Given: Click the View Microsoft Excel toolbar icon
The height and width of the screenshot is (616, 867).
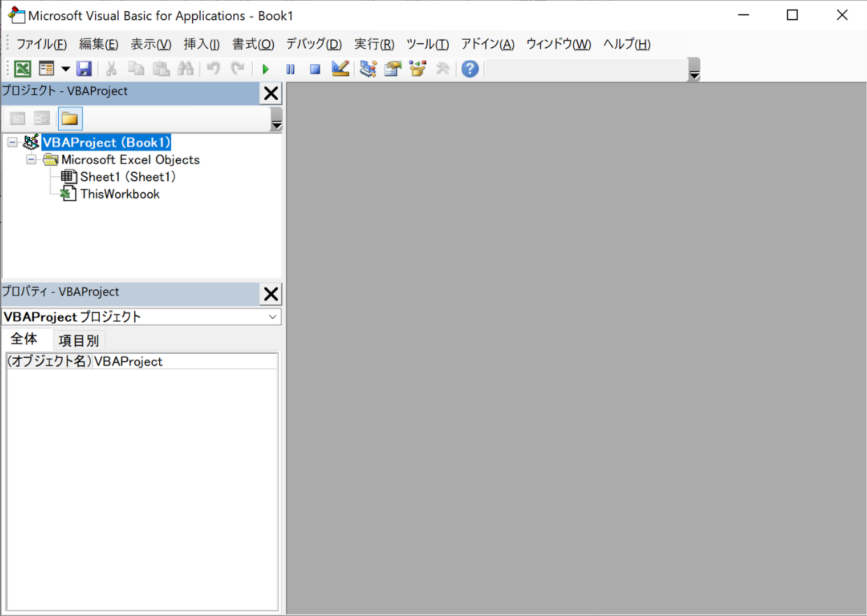Looking at the screenshot, I should point(23,69).
